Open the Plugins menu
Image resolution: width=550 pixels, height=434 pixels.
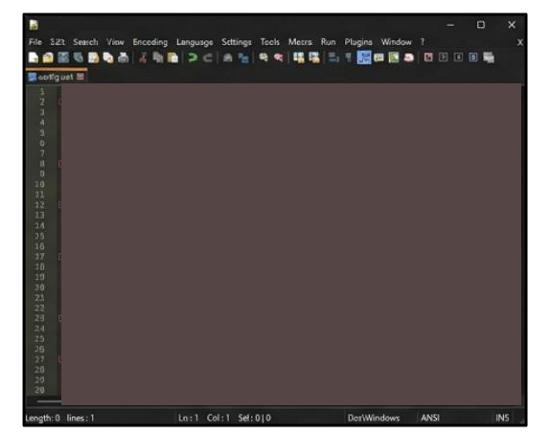pyautogui.click(x=358, y=42)
